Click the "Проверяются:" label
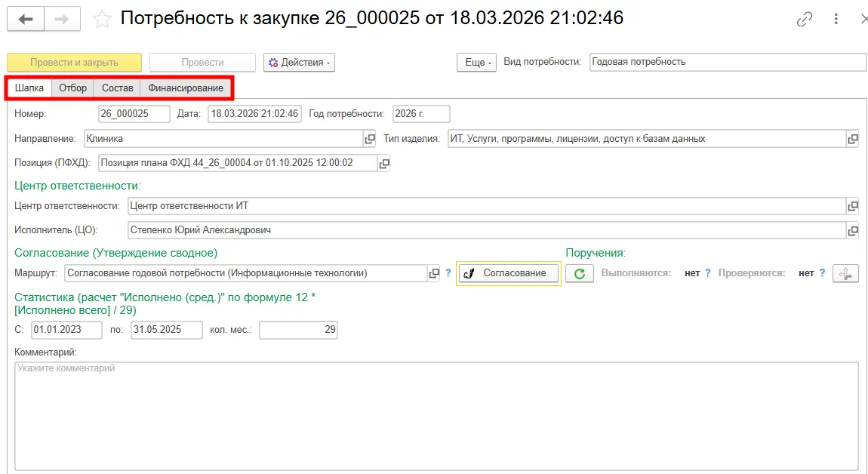Screen dimensions: 868x474 [x=752, y=273]
